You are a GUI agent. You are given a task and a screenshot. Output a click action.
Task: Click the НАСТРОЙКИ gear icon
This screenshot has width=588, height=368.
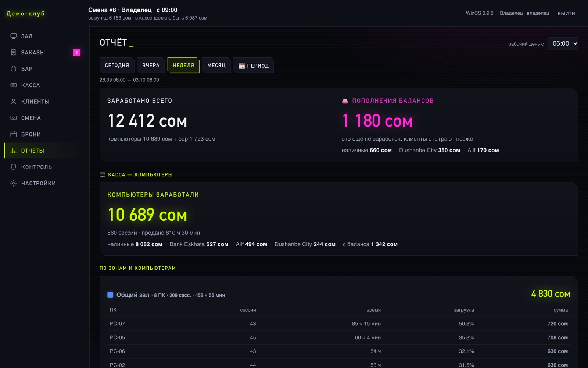click(14, 183)
